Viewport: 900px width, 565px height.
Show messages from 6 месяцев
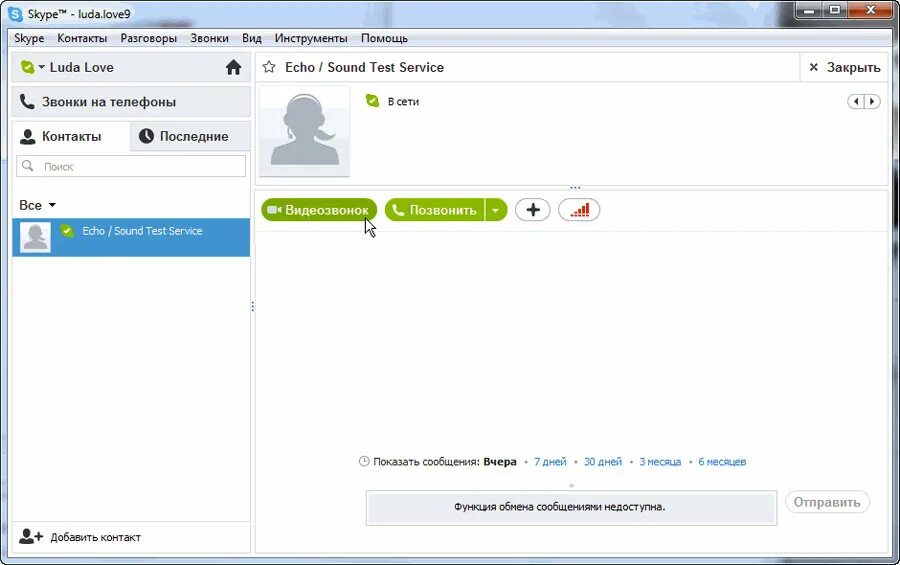click(x=722, y=462)
